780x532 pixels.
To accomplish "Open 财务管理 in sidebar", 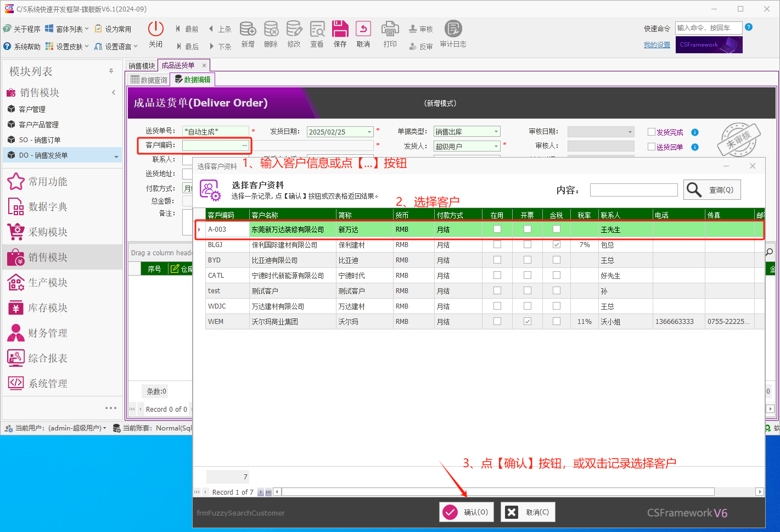I will 37,333.
